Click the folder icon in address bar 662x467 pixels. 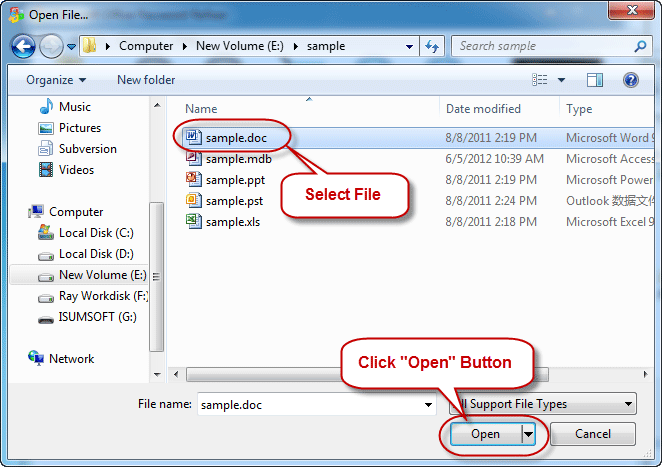tap(90, 46)
